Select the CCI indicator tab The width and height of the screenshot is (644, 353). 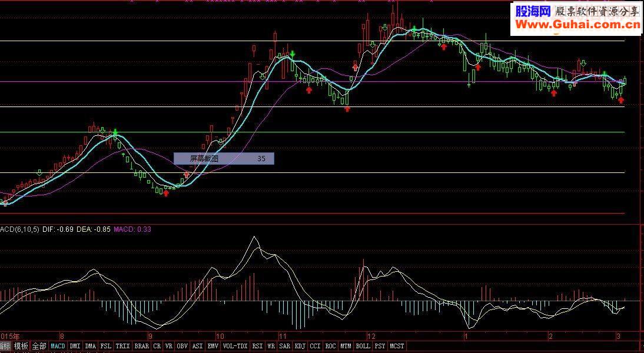point(315,346)
